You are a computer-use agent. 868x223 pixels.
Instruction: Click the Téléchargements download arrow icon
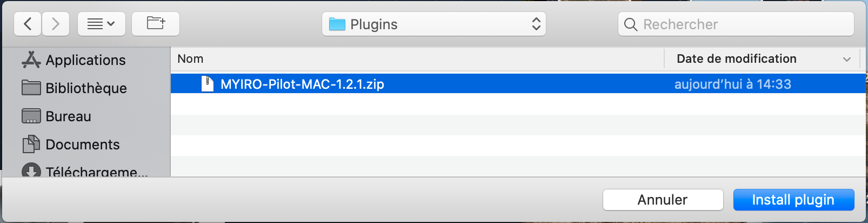[x=31, y=171]
